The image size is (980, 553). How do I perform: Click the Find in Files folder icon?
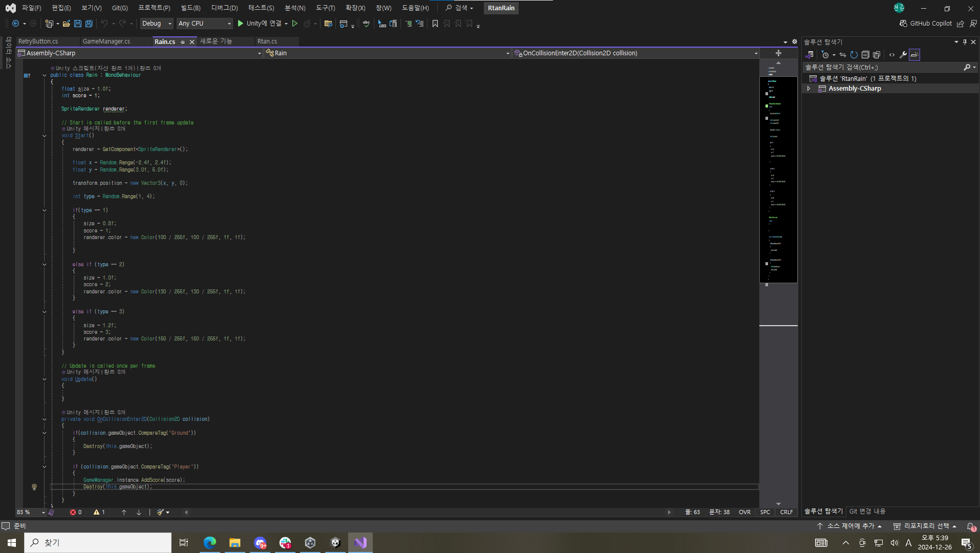point(329,24)
